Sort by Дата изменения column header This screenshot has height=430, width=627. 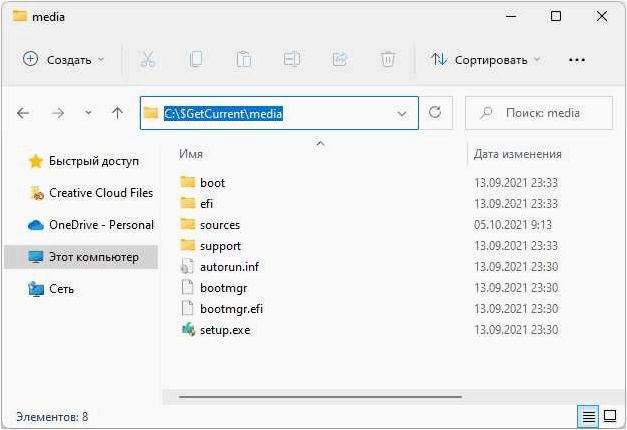pyautogui.click(x=517, y=154)
